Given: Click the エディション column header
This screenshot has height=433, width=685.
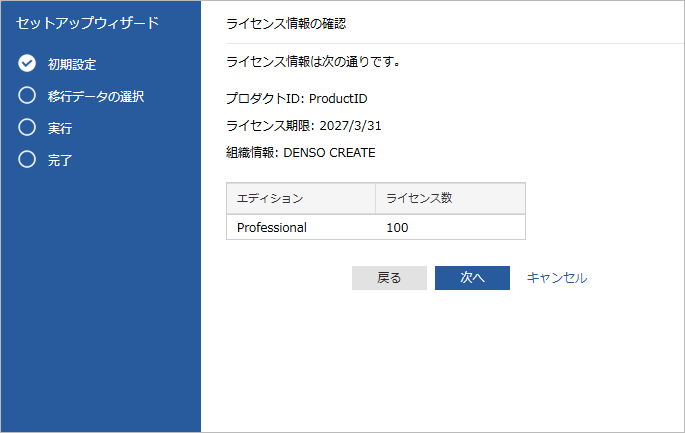Looking at the screenshot, I should (x=270, y=198).
